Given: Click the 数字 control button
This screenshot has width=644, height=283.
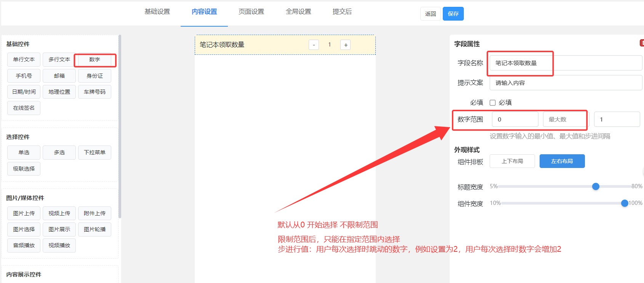Looking at the screenshot, I should (x=95, y=60).
